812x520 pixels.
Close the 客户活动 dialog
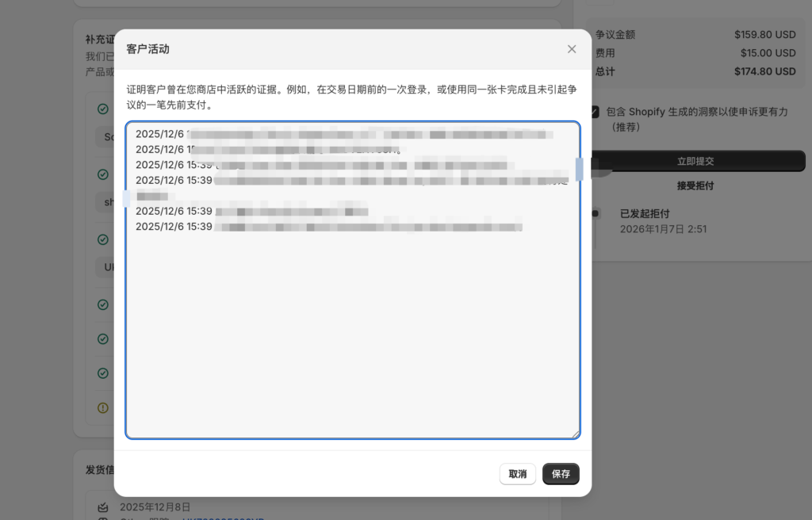pos(571,48)
